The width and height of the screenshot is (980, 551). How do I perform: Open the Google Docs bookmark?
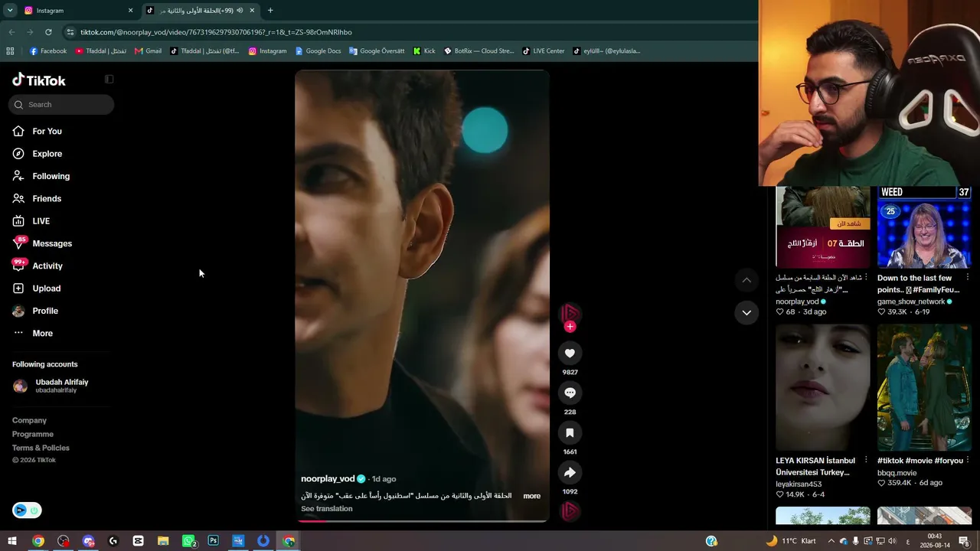(318, 51)
